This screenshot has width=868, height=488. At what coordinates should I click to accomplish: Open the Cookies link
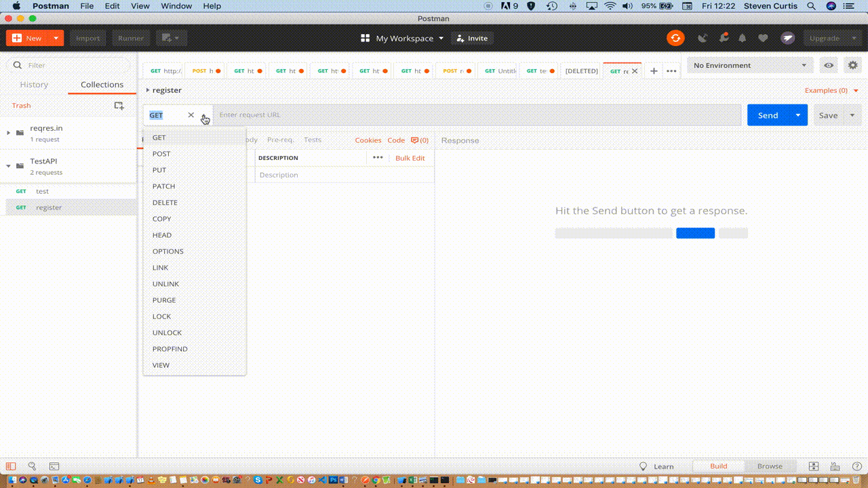[x=368, y=140]
